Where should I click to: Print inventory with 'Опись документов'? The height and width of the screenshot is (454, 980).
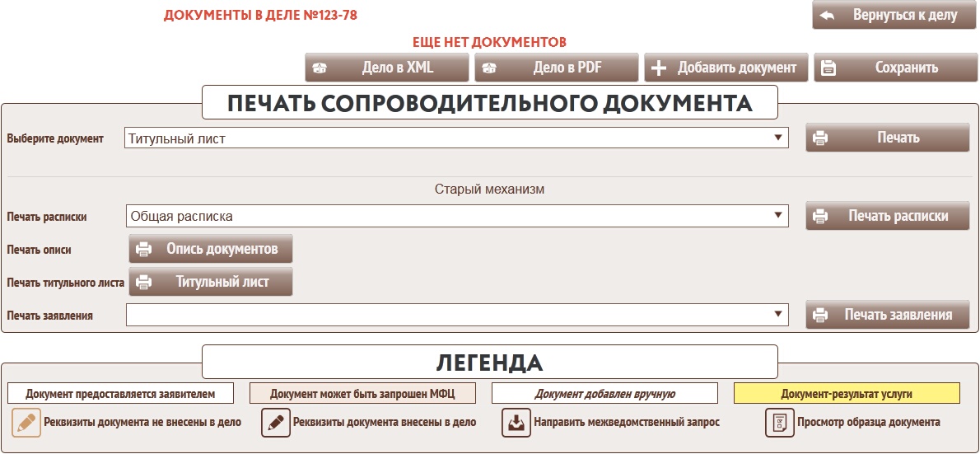tap(211, 249)
